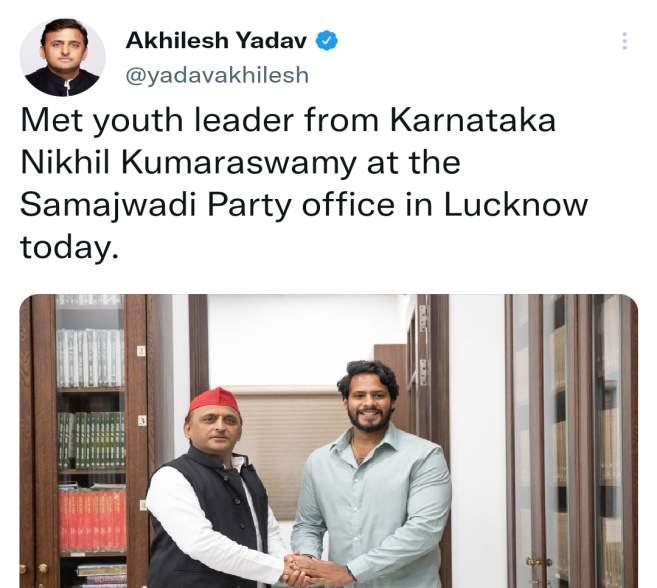Open Akhilesh Yadav's profile picture

pos(63,57)
